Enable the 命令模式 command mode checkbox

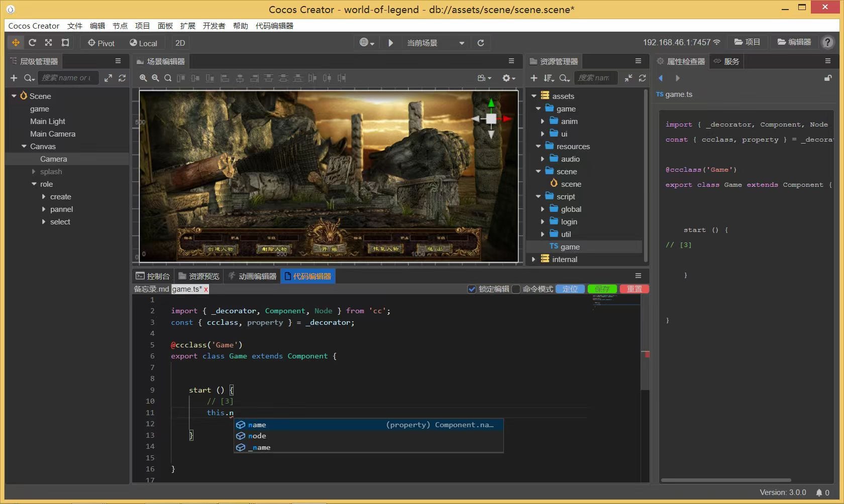[x=516, y=289]
